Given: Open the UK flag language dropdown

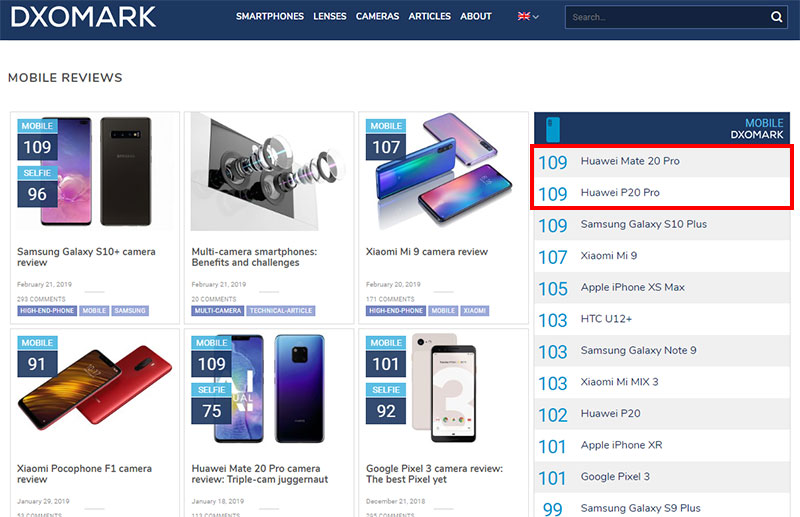Looking at the screenshot, I should tap(528, 16).
